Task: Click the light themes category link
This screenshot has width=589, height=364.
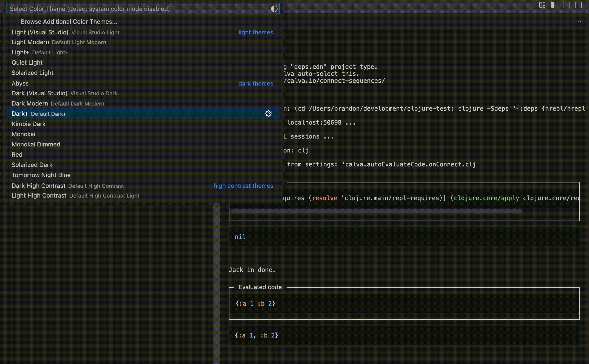Action: click(x=256, y=32)
